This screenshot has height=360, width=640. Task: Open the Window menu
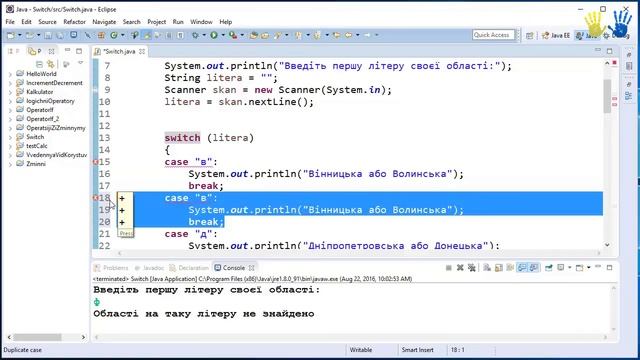(x=201, y=22)
